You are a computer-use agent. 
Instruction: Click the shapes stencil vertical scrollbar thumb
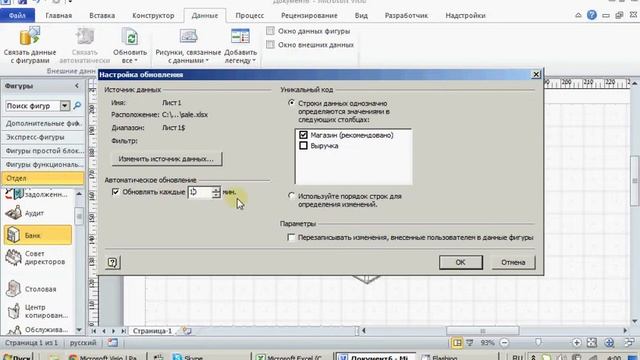point(79,216)
